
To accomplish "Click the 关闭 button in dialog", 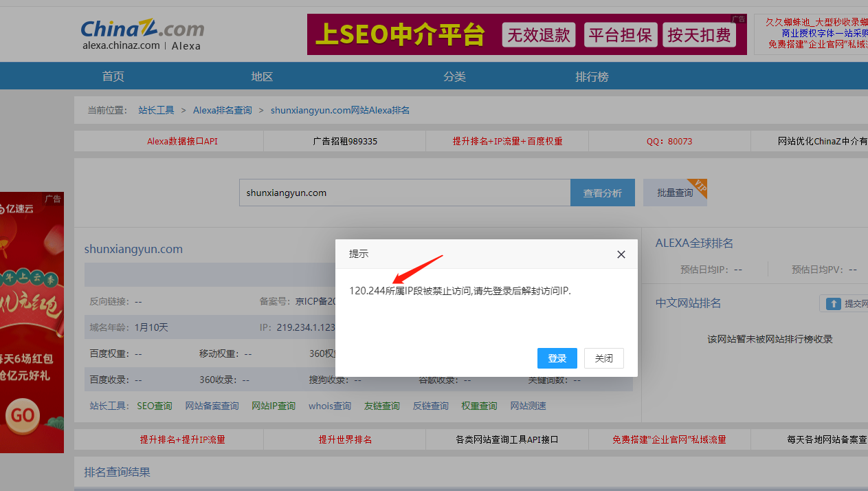I will (x=603, y=358).
